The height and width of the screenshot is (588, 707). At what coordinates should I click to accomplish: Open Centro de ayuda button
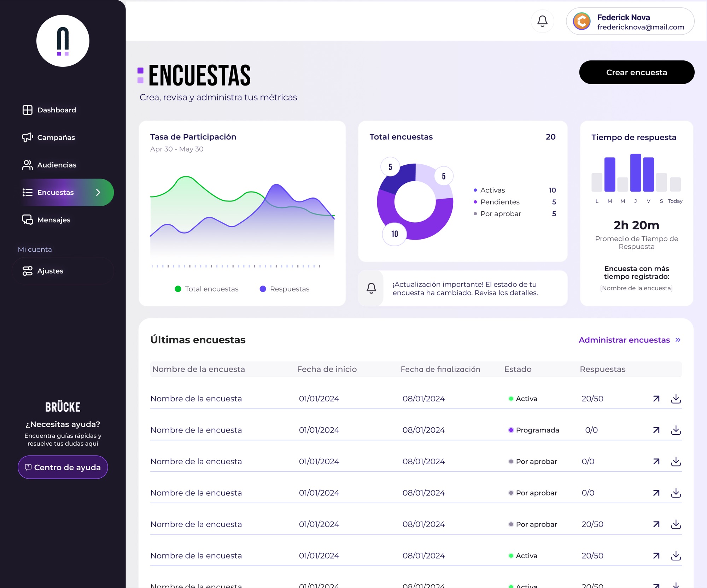[63, 467]
